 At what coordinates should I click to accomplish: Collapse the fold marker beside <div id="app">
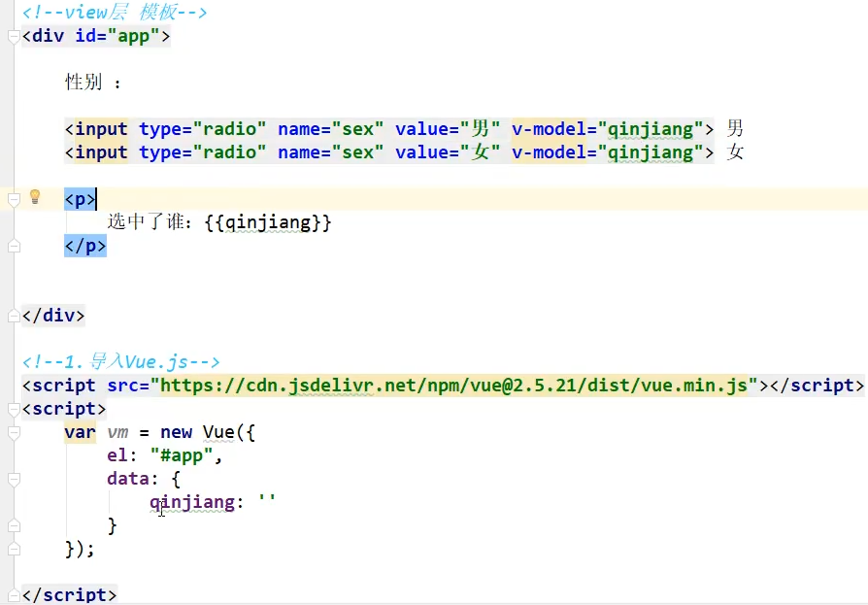tap(14, 37)
